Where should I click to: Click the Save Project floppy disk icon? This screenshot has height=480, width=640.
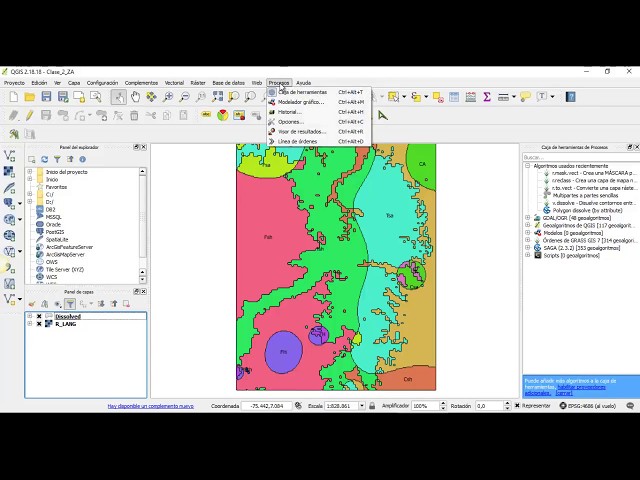click(47, 97)
